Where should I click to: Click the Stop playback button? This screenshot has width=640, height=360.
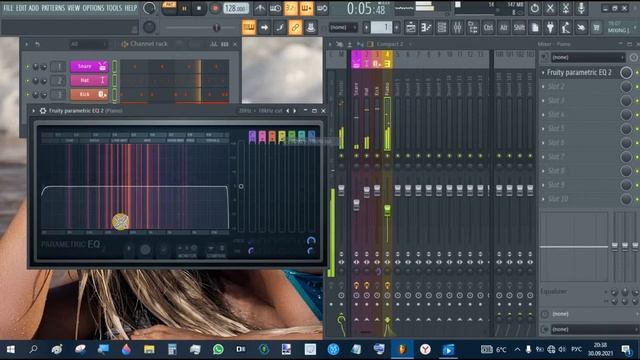point(199,8)
